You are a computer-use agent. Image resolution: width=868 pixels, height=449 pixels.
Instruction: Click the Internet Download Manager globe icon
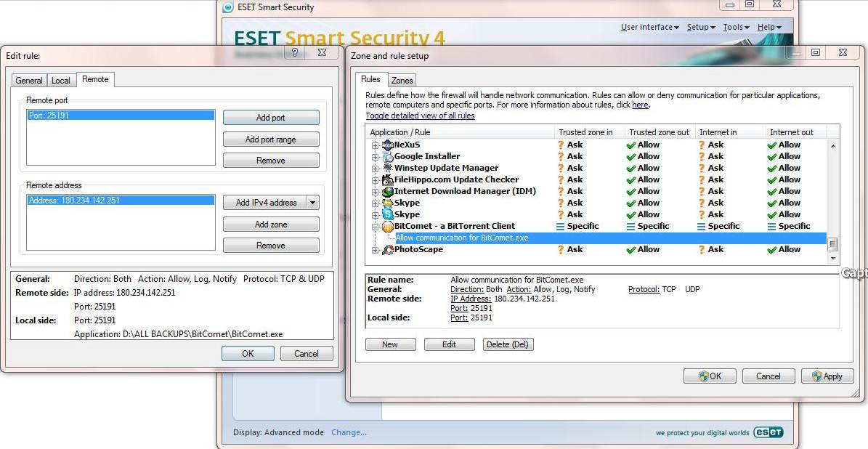(x=387, y=192)
